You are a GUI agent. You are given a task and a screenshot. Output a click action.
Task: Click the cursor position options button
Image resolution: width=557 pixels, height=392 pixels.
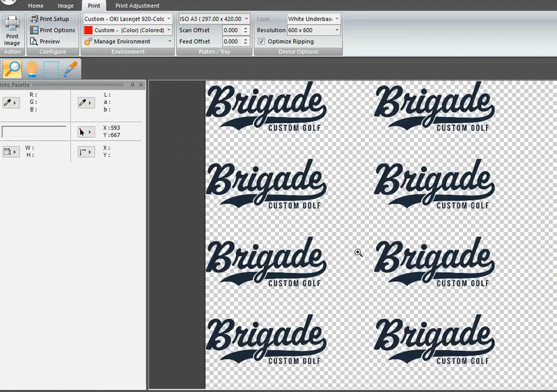(x=86, y=132)
